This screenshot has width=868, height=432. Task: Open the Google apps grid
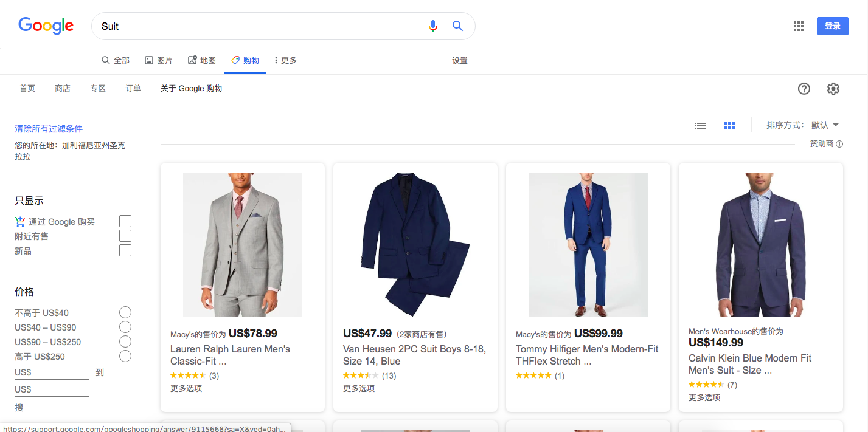tap(799, 26)
